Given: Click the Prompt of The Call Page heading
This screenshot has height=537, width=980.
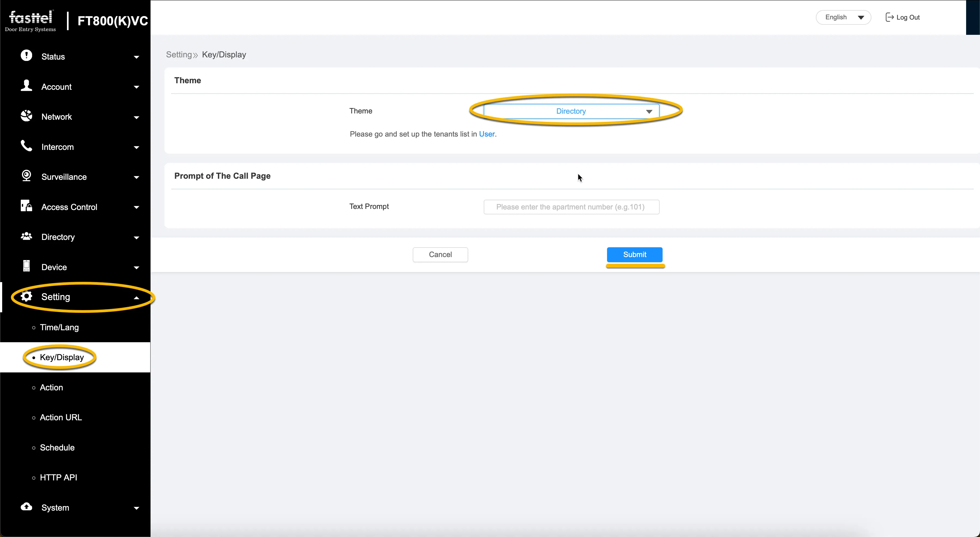Looking at the screenshot, I should click(222, 176).
